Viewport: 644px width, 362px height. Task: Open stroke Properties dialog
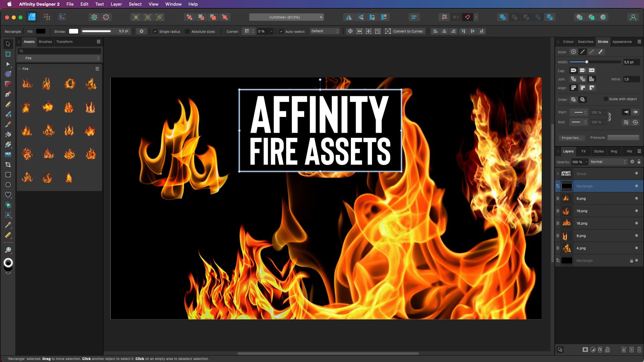572,138
